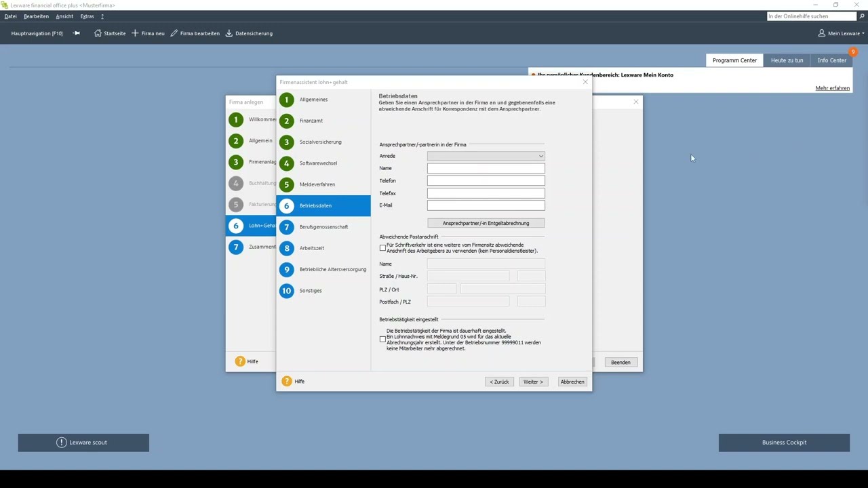Click the Startseite home icon
The height and width of the screenshot is (488, 868).
click(x=98, y=33)
